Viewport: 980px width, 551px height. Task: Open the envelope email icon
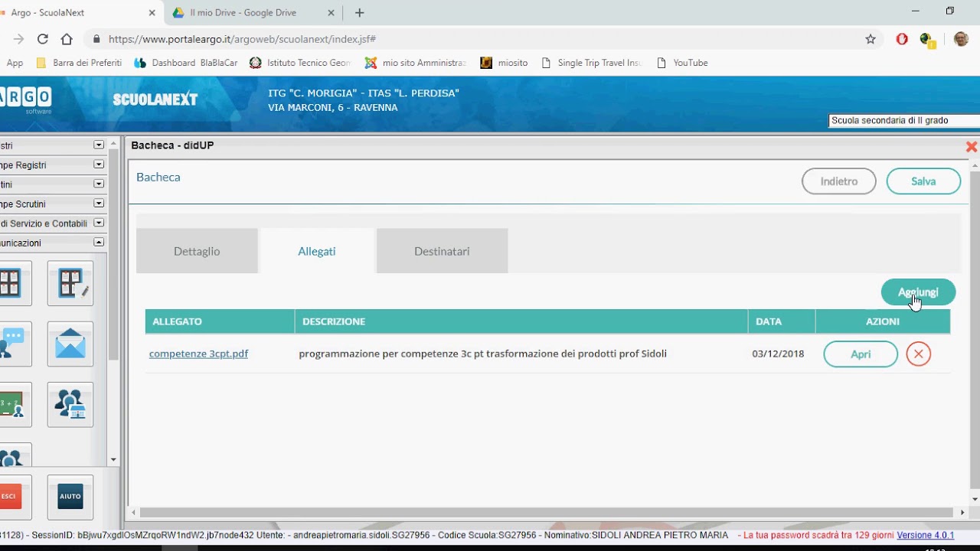tap(70, 344)
